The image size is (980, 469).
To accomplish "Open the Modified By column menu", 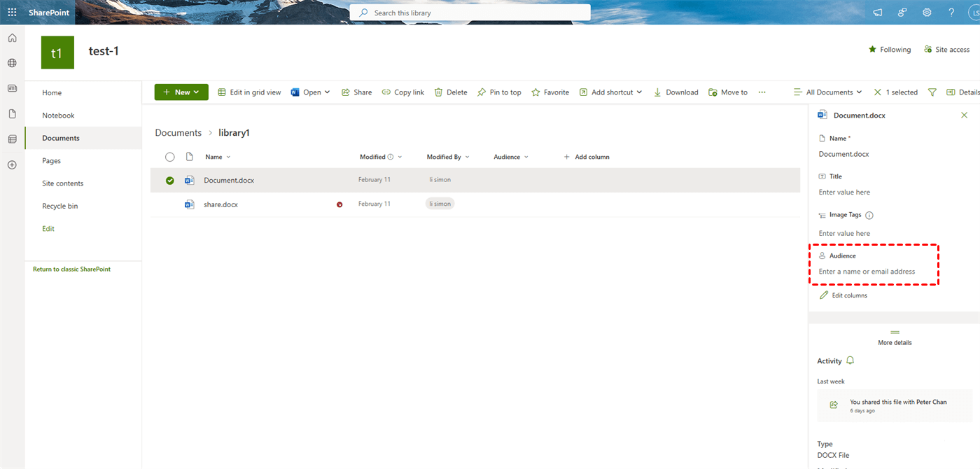I will pos(448,157).
